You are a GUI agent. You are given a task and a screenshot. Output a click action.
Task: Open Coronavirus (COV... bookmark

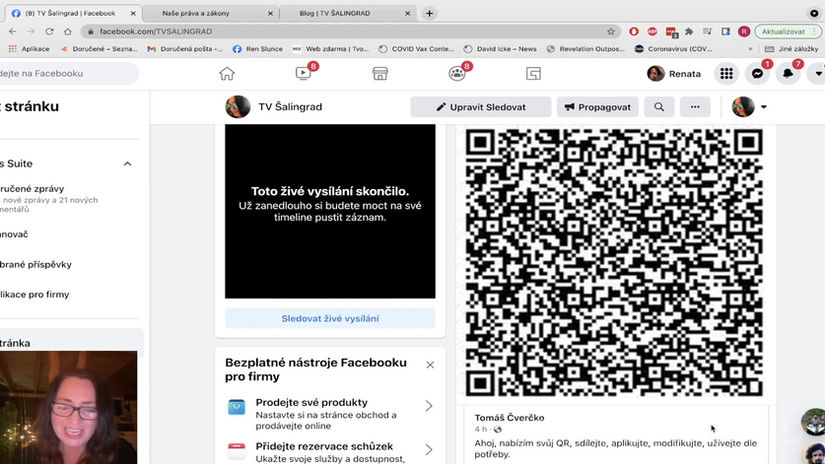[x=673, y=48]
